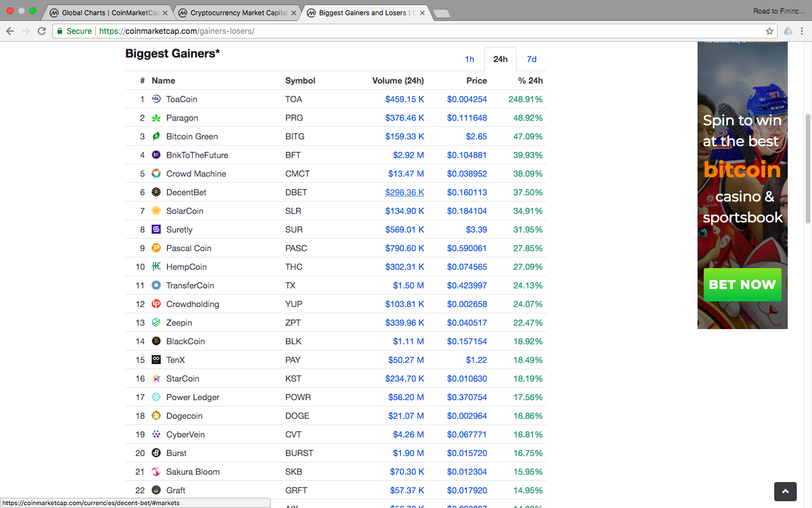812x508 pixels.
Task: Click the Pascal Coin logo icon
Action: click(x=156, y=248)
